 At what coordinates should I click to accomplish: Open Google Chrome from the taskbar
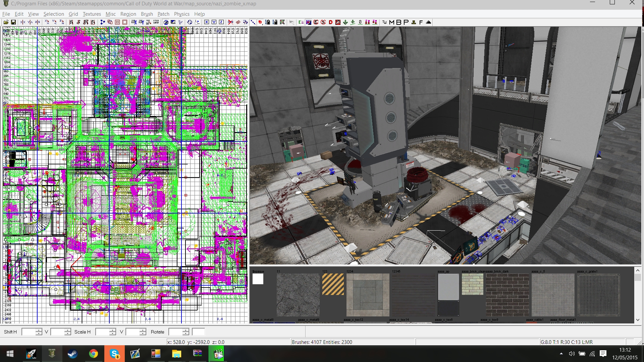93,354
